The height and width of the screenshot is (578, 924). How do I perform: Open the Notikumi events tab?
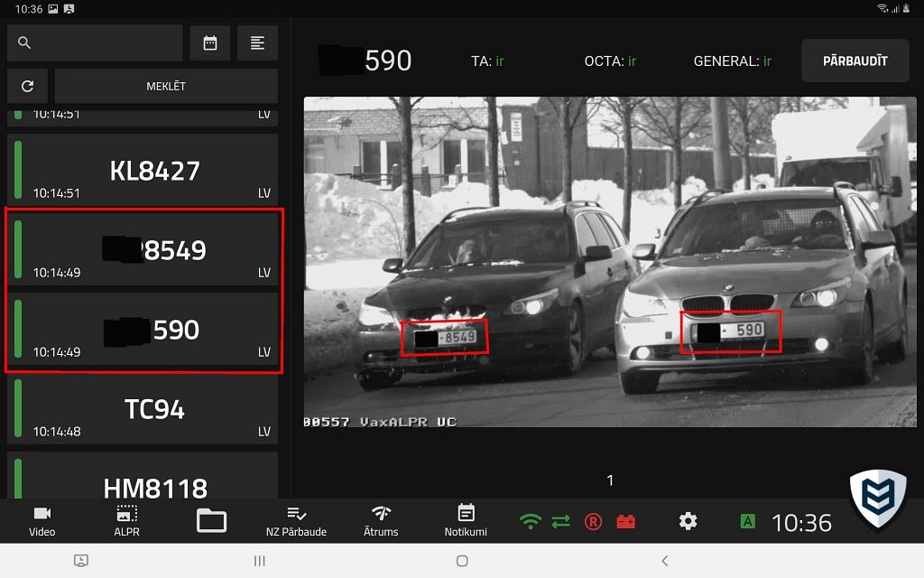(466, 521)
